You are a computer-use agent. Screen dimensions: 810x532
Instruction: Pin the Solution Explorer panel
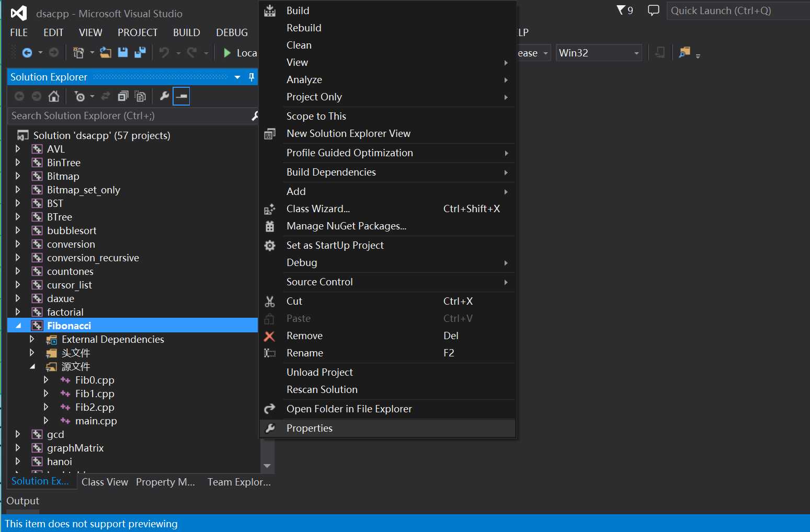pos(252,77)
